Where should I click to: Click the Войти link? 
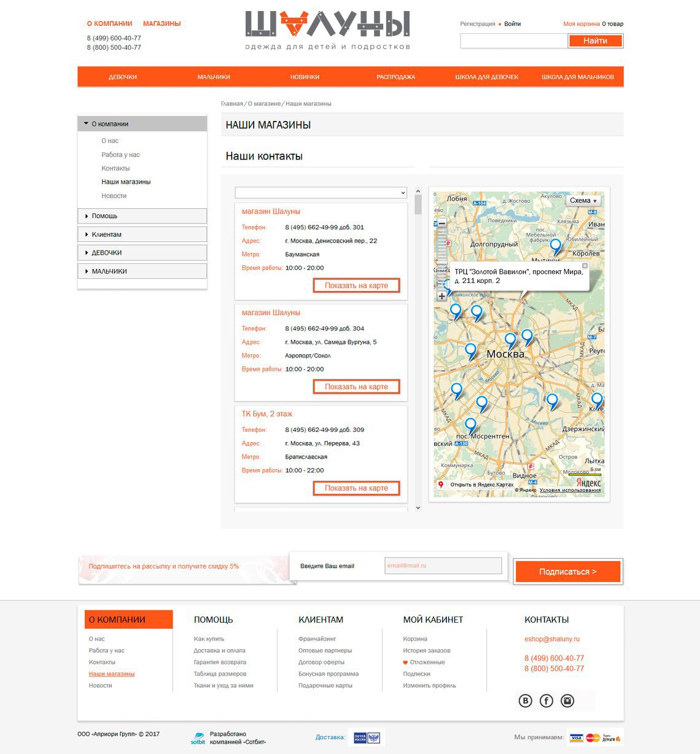[513, 24]
